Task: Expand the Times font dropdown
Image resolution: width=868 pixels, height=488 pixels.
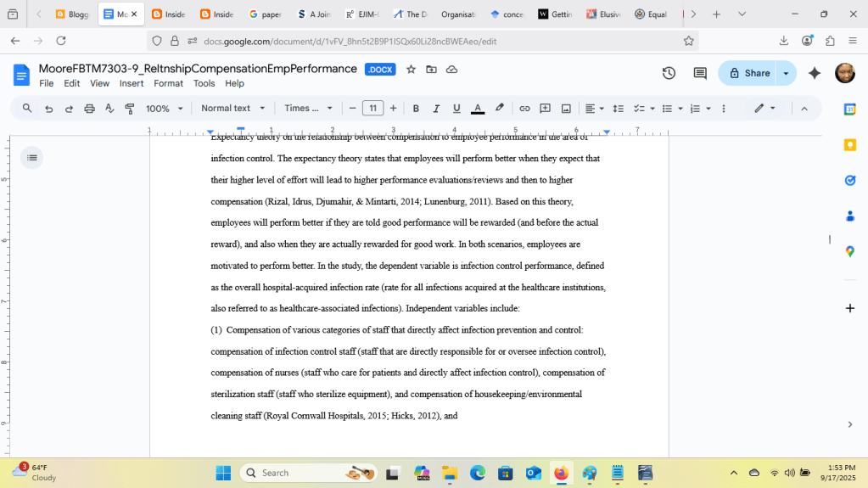Action: tap(308, 109)
